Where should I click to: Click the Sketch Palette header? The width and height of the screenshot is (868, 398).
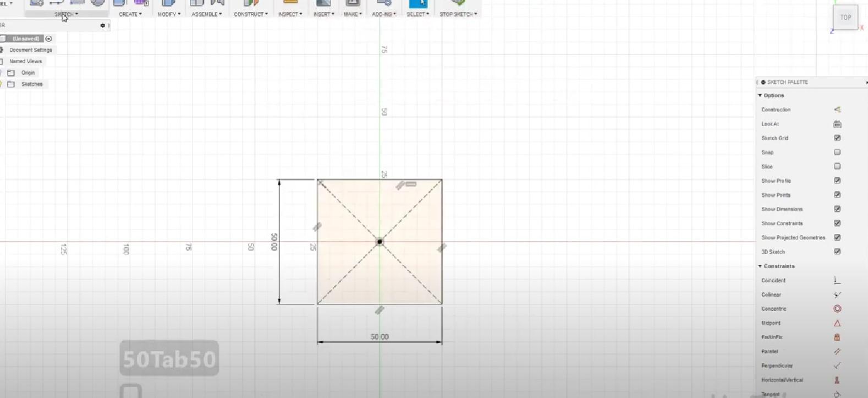pos(812,82)
